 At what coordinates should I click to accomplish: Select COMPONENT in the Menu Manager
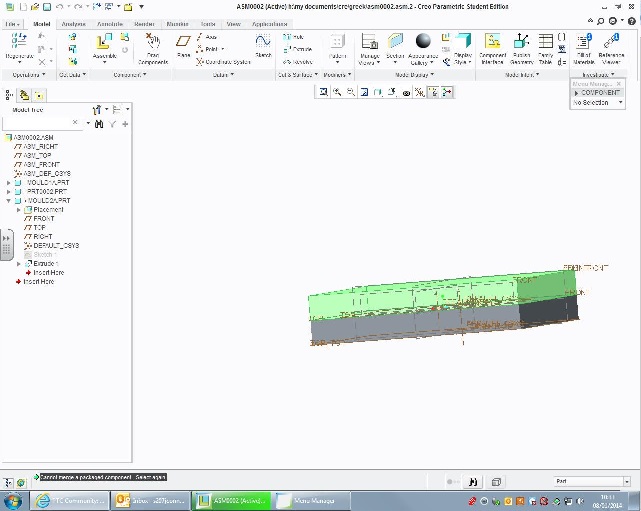coord(597,93)
